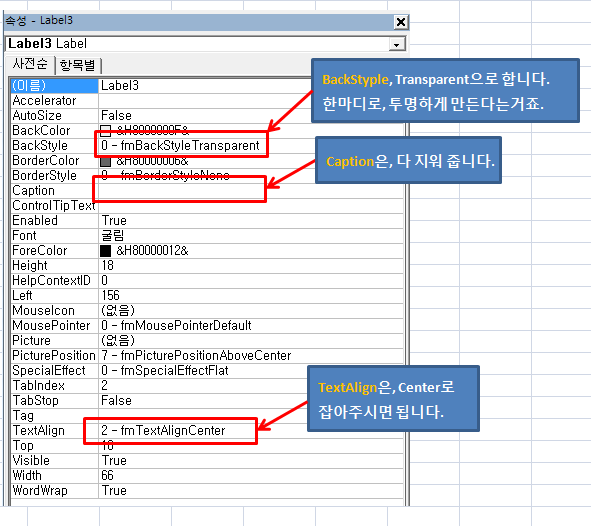
Task: Click the Left value 156
Action: pos(110,295)
